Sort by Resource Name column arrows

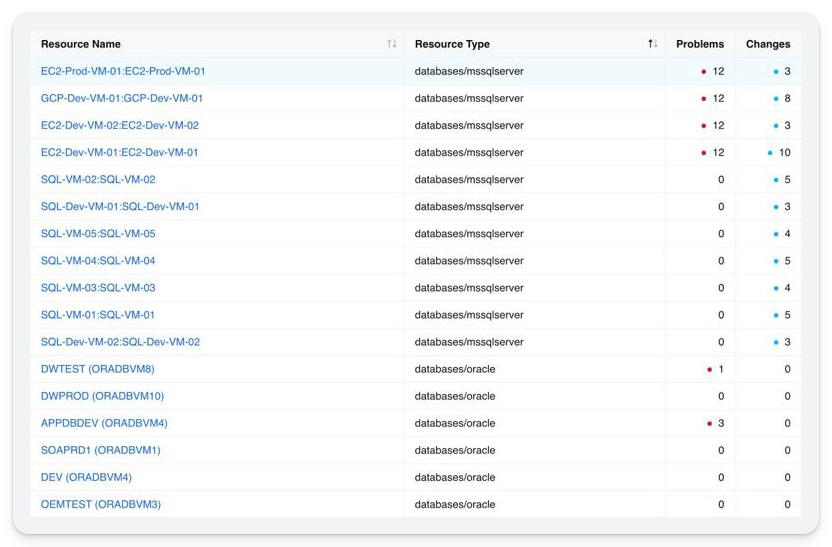pos(392,44)
